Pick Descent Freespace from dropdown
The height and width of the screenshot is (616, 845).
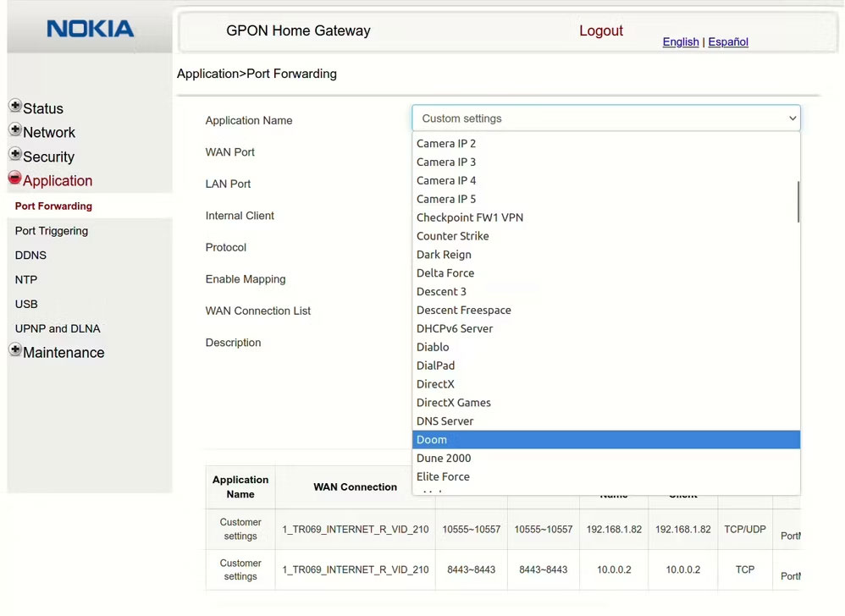coord(605,311)
